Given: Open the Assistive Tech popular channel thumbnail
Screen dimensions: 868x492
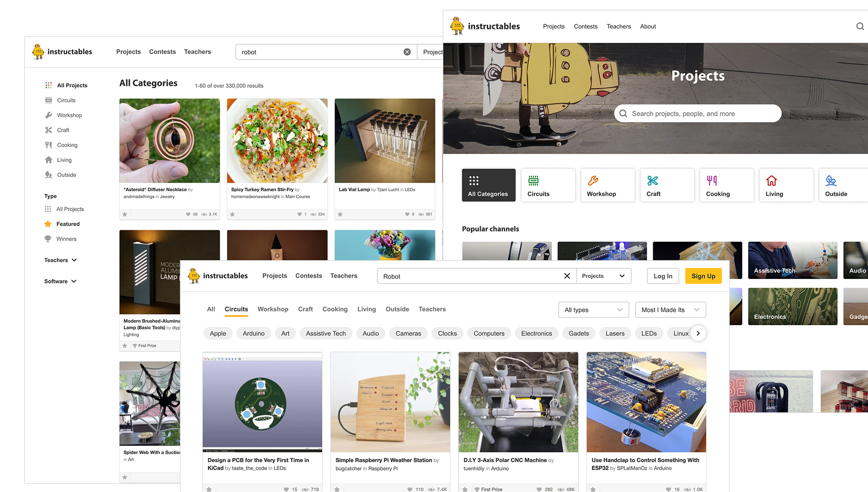Looking at the screenshot, I should click(x=793, y=260).
